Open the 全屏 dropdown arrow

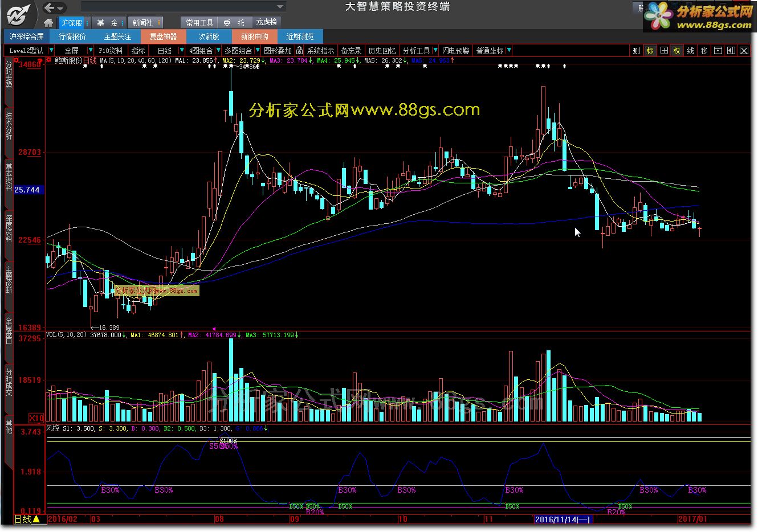(x=90, y=51)
